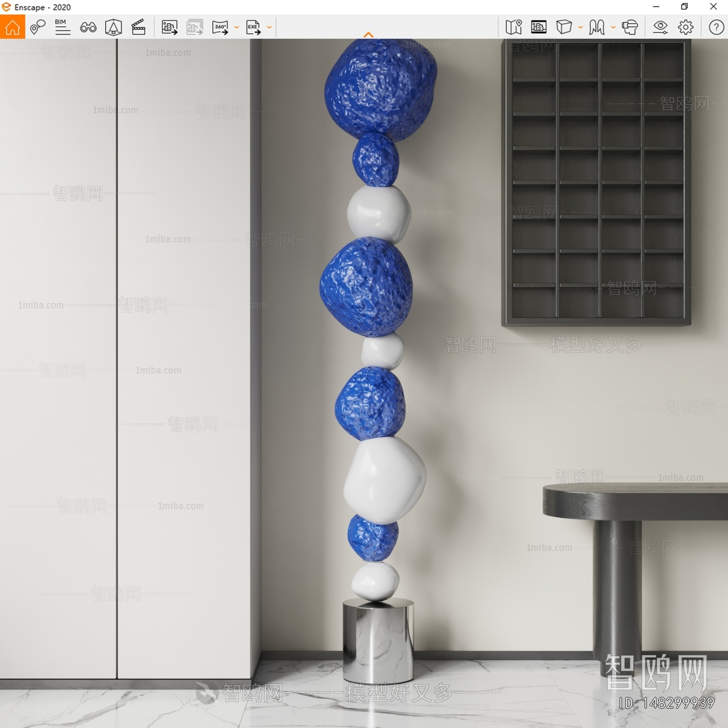This screenshot has height=728, width=728.
Task: Toggle the mini map icon
Action: [514, 27]
